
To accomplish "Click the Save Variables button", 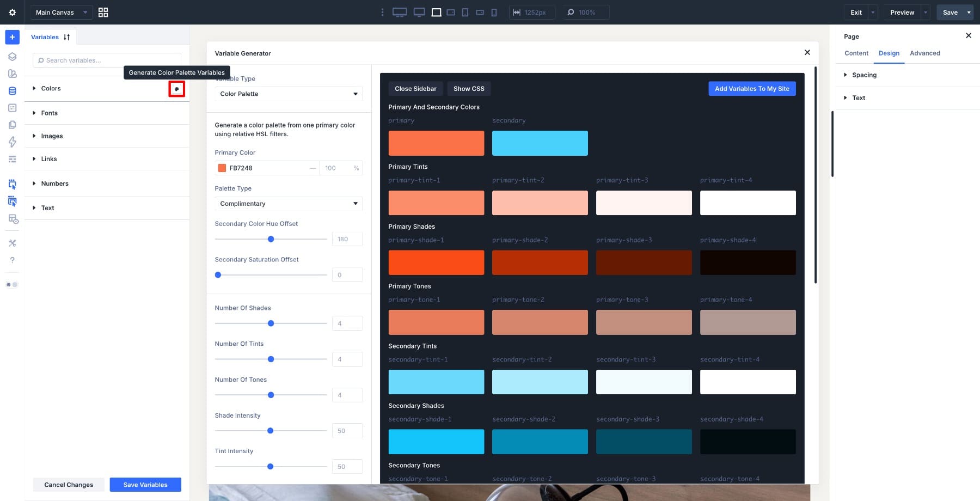I will (145, 485).
